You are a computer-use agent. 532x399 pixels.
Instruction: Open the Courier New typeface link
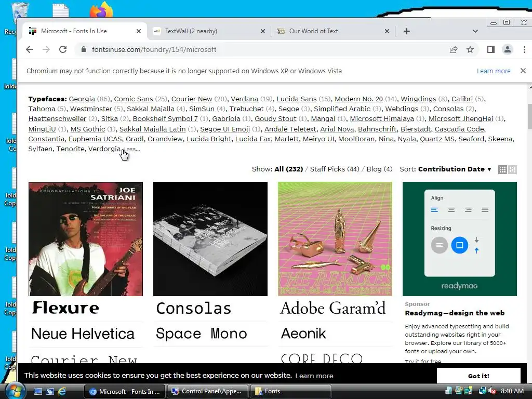pyautogui.click(x=192, y=99)
